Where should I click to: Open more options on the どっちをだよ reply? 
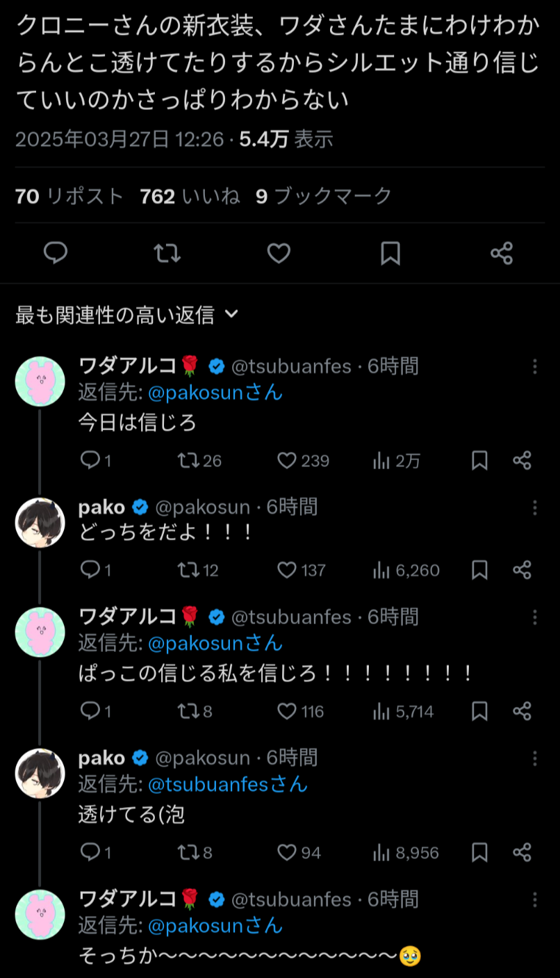(535, 507)
